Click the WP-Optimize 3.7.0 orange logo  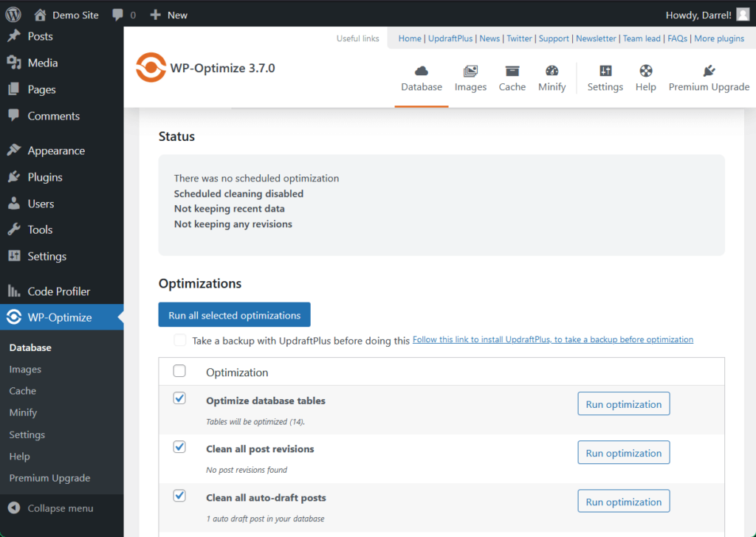pos(151,67)
